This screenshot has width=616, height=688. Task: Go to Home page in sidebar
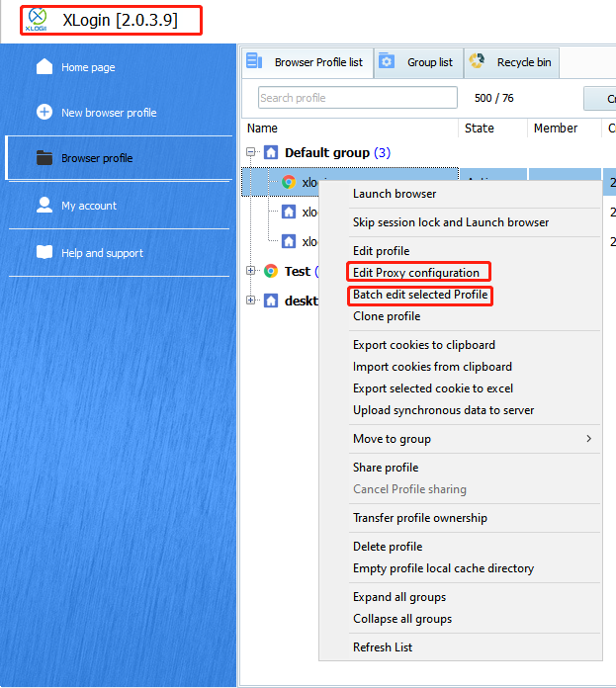(88, 67)
